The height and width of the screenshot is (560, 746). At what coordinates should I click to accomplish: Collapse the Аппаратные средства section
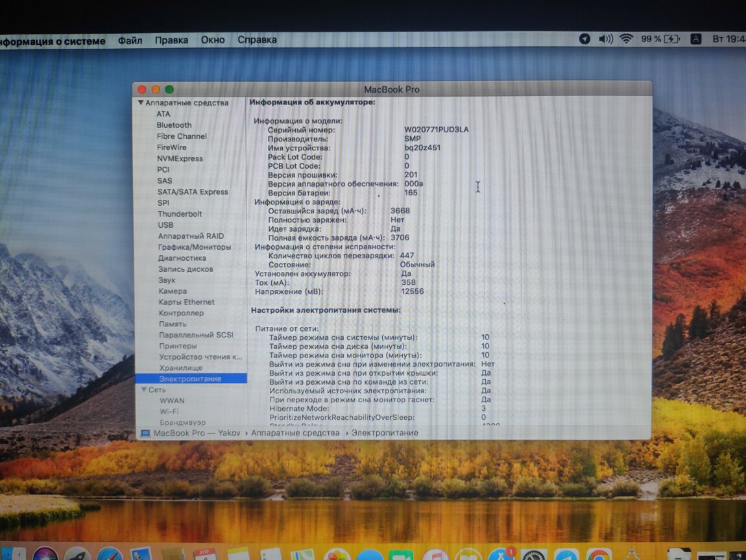pyautogui.click(x=140, y=103)
